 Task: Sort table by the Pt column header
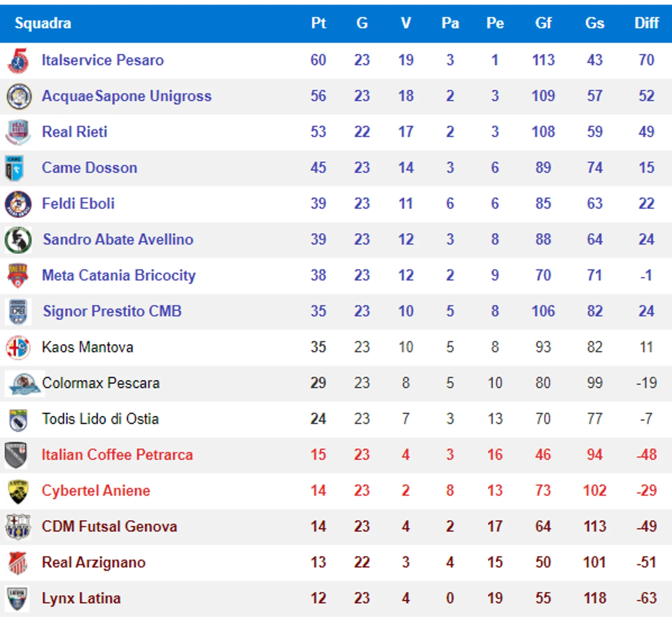[319, 23]
